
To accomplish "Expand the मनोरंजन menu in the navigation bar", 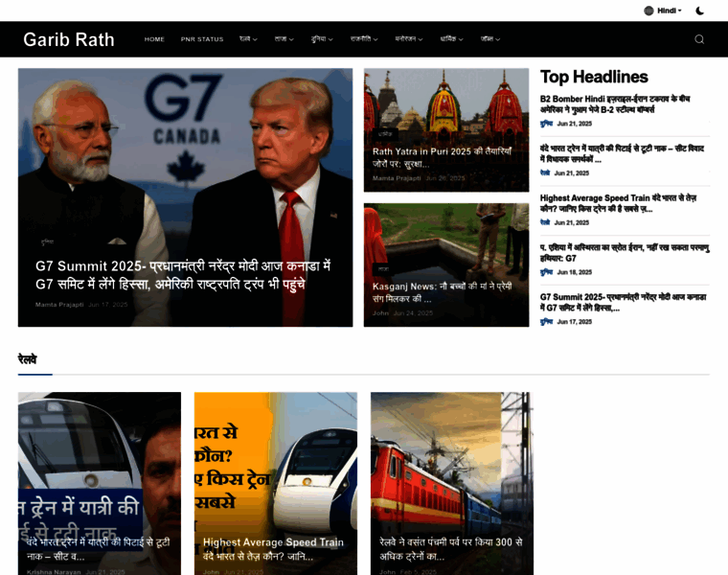I will (409, 39).
